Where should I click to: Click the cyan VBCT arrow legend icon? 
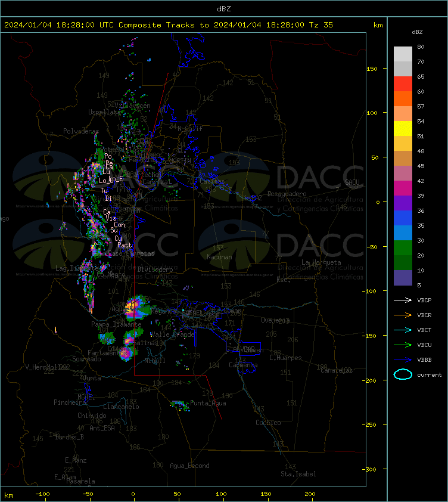[x=403, y=330]
